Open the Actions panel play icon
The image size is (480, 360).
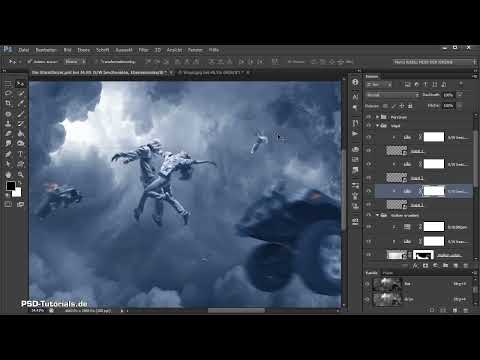pyautogui.click(x=355, y=133)
